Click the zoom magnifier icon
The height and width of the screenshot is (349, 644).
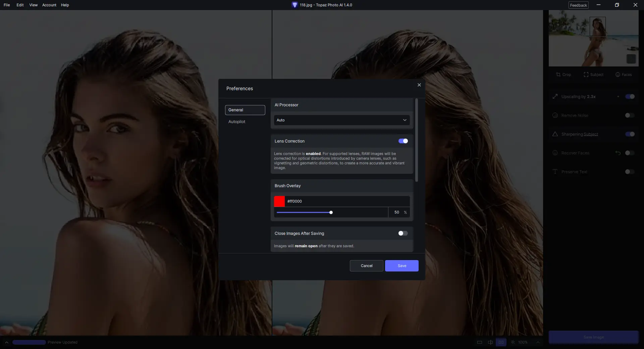click(x=513, y=342)
